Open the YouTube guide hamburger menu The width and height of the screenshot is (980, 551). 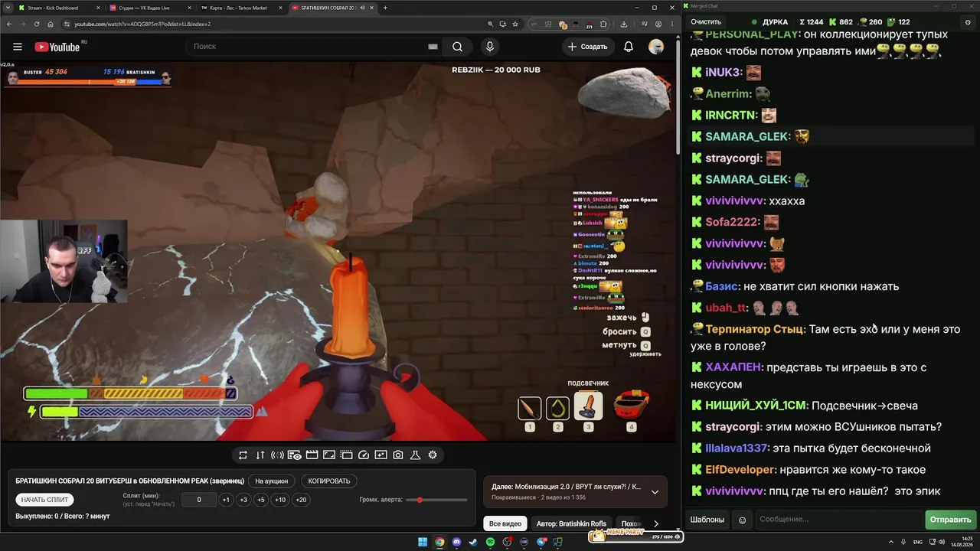point(18,47)
